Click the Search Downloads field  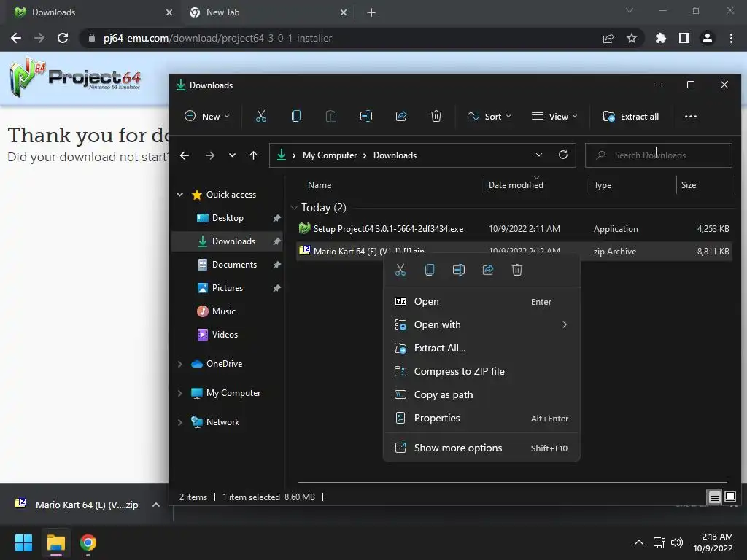(x=659, y=155)
